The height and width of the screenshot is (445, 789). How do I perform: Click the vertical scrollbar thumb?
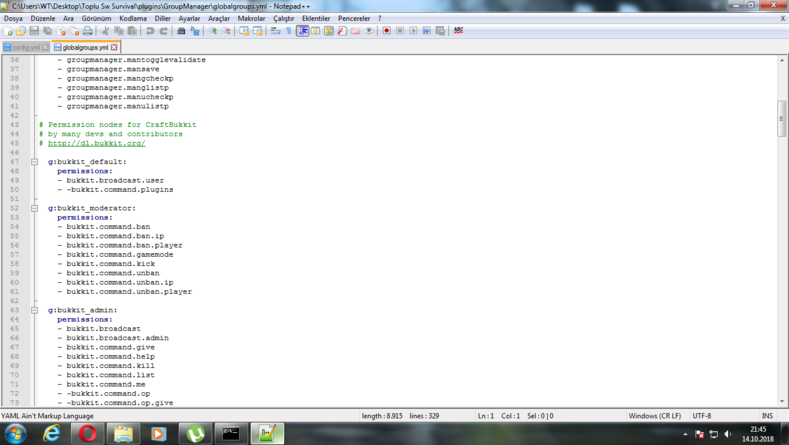(x=781, y=119)
